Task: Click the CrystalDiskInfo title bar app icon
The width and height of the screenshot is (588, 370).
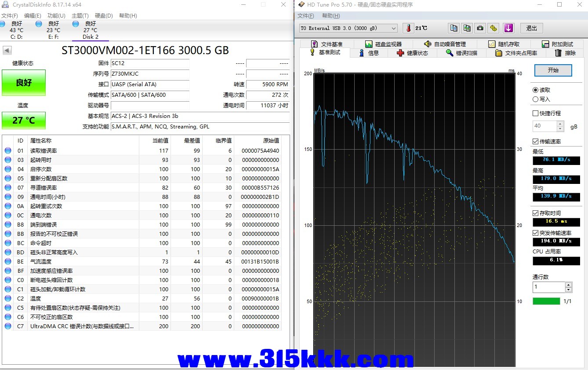Action: [x=6, y=4]
